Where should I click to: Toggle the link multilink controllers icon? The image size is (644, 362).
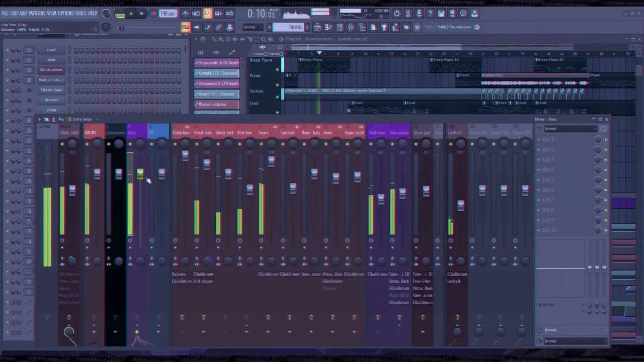[x=218, y=27]
